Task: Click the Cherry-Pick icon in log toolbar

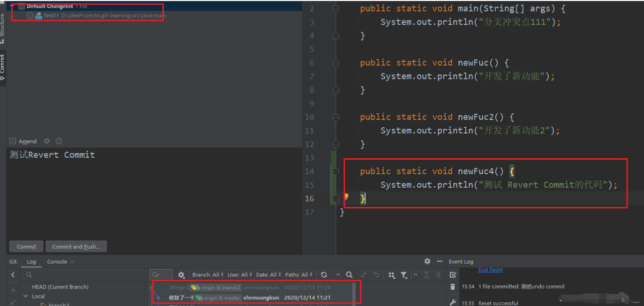Action: click(x=364, y=275)
